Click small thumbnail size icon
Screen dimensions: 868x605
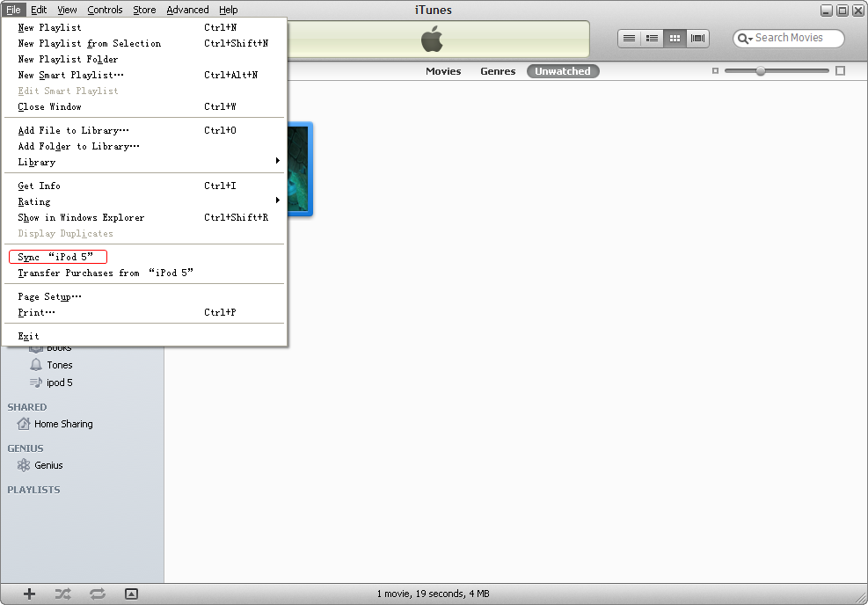click(x=715, y=71)
